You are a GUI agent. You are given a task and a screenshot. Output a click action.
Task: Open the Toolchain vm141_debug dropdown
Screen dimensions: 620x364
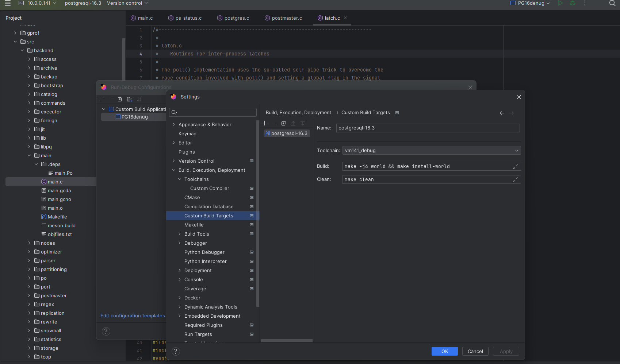(x=432, y=150)
